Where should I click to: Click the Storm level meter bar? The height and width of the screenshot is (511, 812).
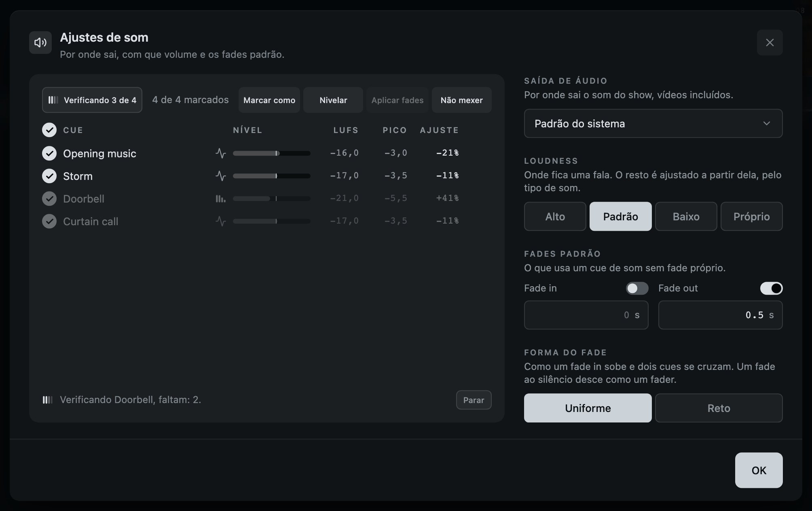coord(272,176)
